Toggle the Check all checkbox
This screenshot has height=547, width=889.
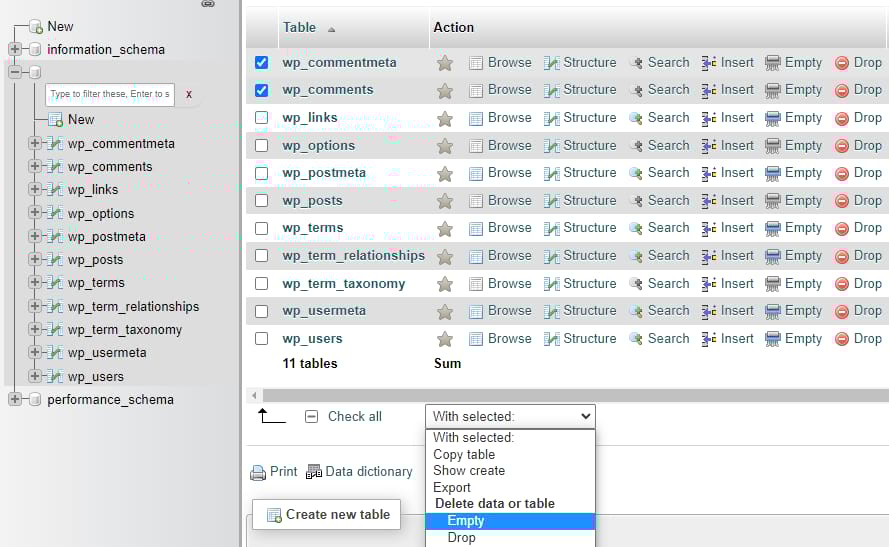tap(311, 416)
